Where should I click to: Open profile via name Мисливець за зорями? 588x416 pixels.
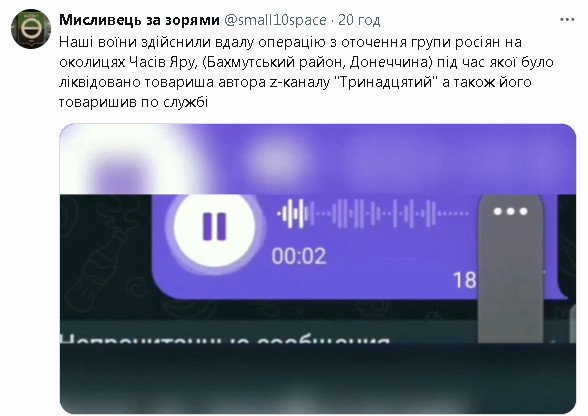coord(139,20)
